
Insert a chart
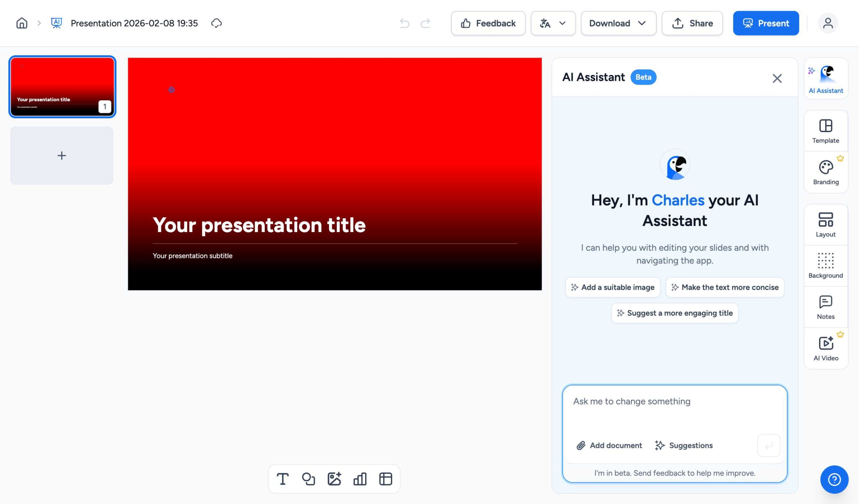point(360,479)
